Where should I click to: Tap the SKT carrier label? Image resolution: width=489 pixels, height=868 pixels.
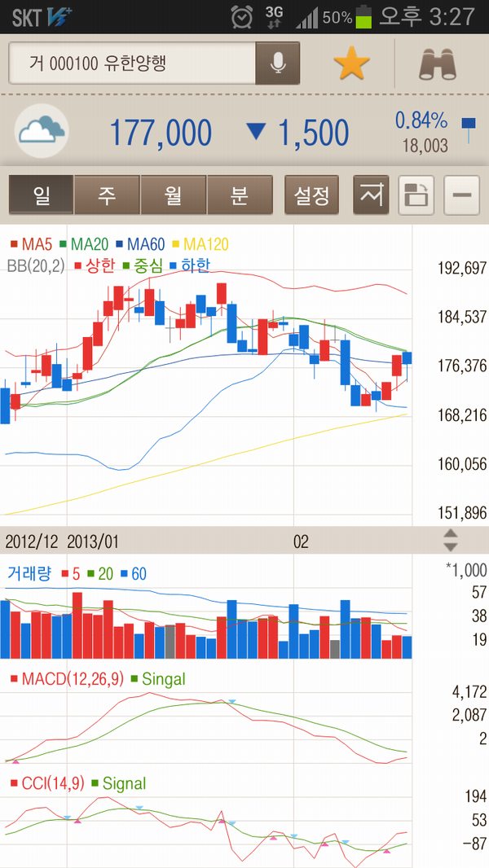click(x=27, y=18)
